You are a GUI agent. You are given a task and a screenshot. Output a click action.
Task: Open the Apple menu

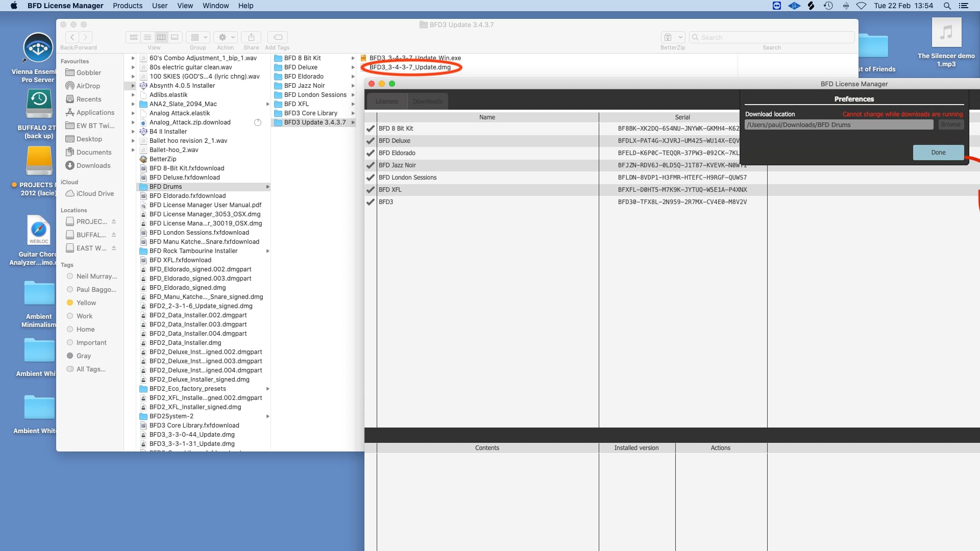[x=14, y=6]
